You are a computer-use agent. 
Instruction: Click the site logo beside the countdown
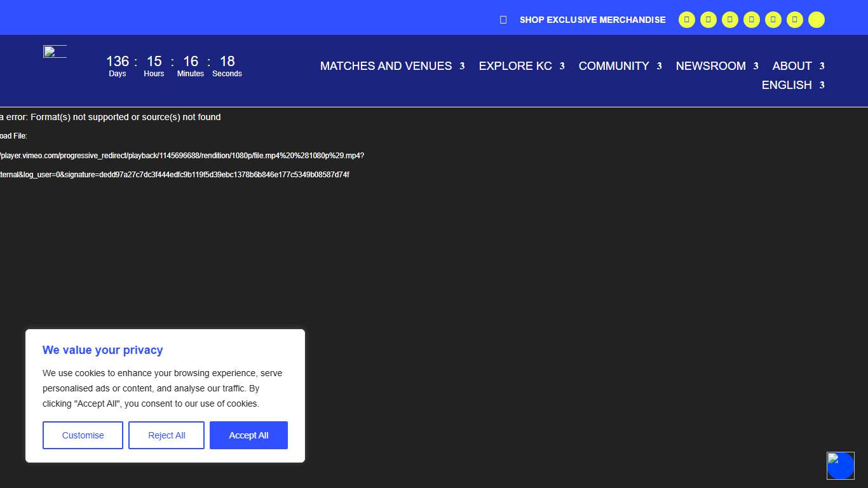pos(55,52)
